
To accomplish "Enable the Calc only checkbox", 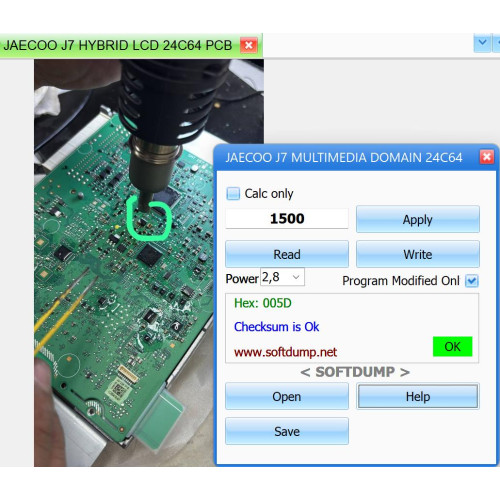I will 233,194.
